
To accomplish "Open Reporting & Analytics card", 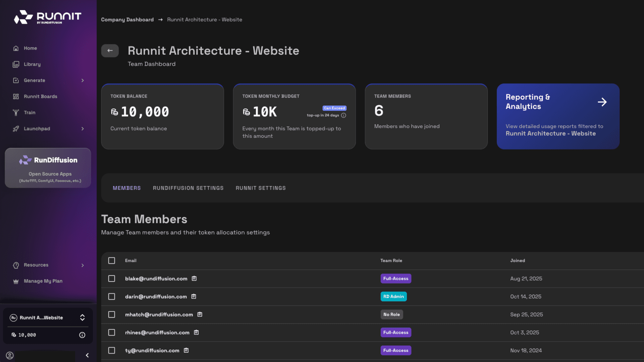I will tap(558, 116).
